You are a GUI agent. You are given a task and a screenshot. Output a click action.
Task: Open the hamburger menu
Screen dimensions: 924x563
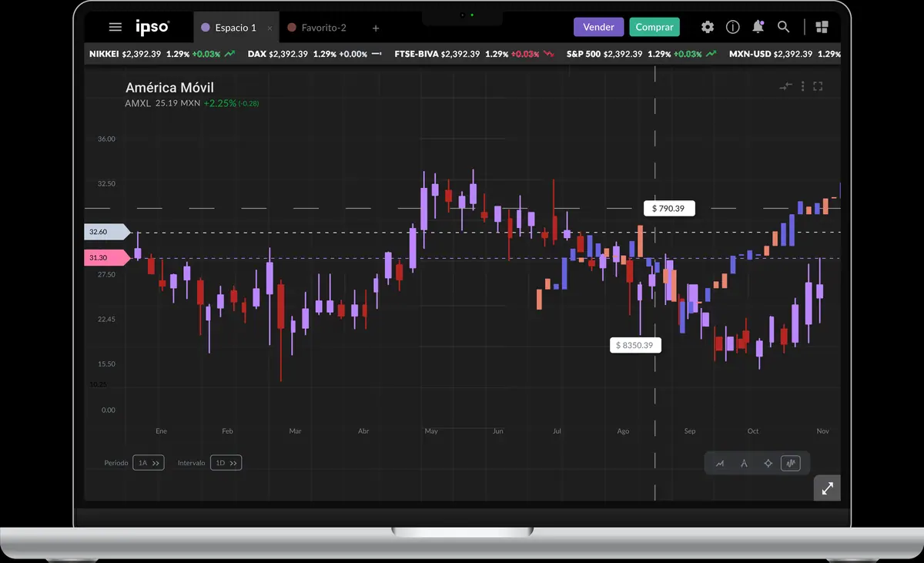(x=115, y=27)
